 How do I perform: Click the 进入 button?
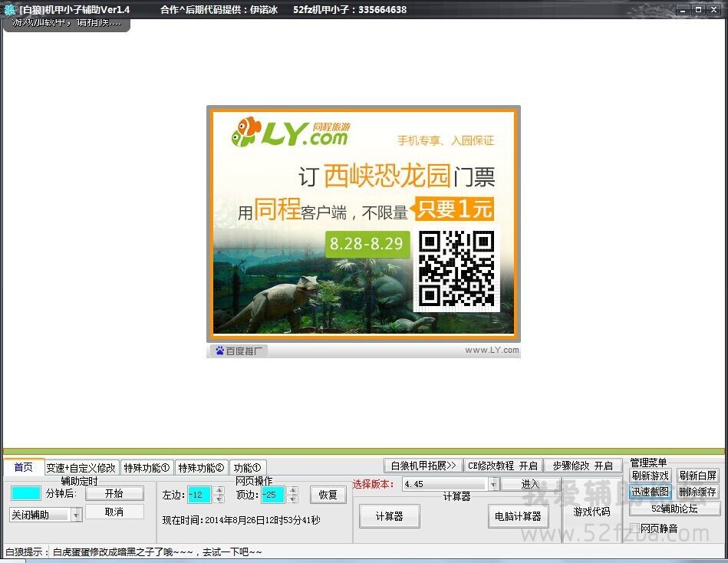click(x=530, y=484)
